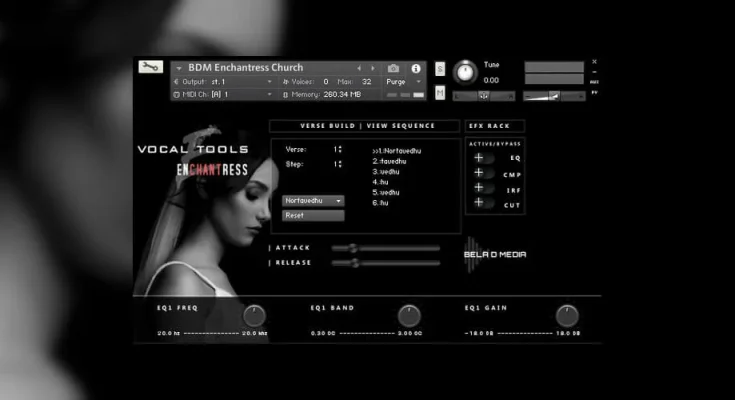The width and height of the screenshot is (735, 400).
Task: Open the wrench edit-mode icon
Action: 152,68
